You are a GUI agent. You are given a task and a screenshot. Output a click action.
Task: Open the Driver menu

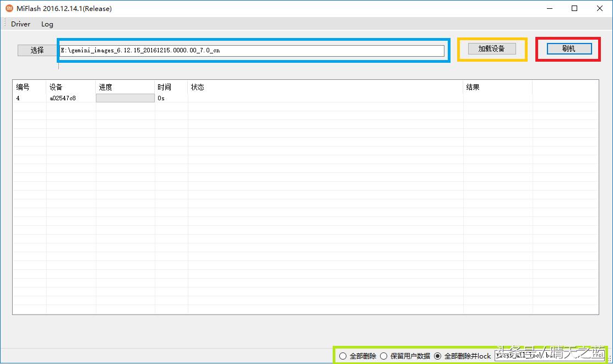click(x=21, y=24)
